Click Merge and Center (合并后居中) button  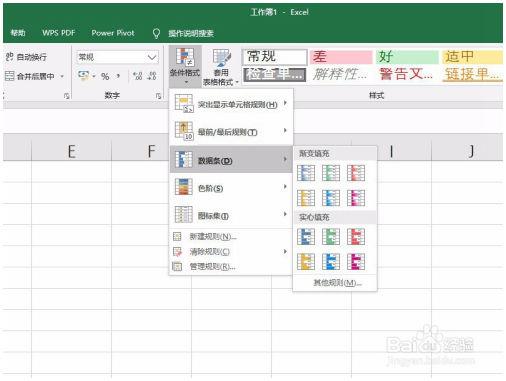tap(30, 76)
